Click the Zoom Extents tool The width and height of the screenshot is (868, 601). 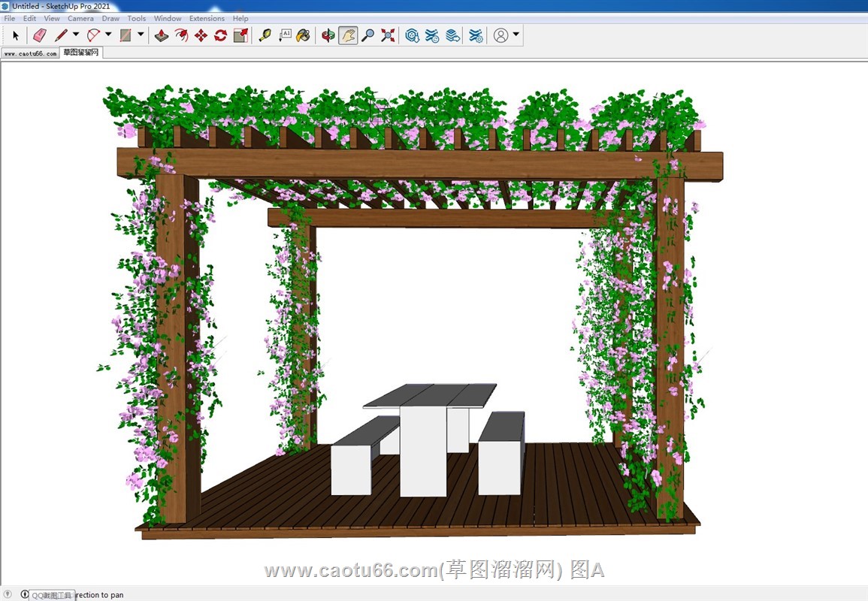pos(388,36)
